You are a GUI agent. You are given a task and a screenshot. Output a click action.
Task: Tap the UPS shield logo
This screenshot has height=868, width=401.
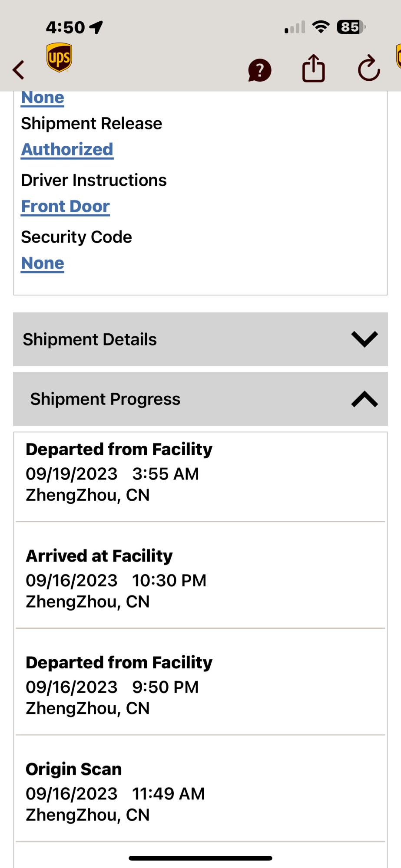59,58
